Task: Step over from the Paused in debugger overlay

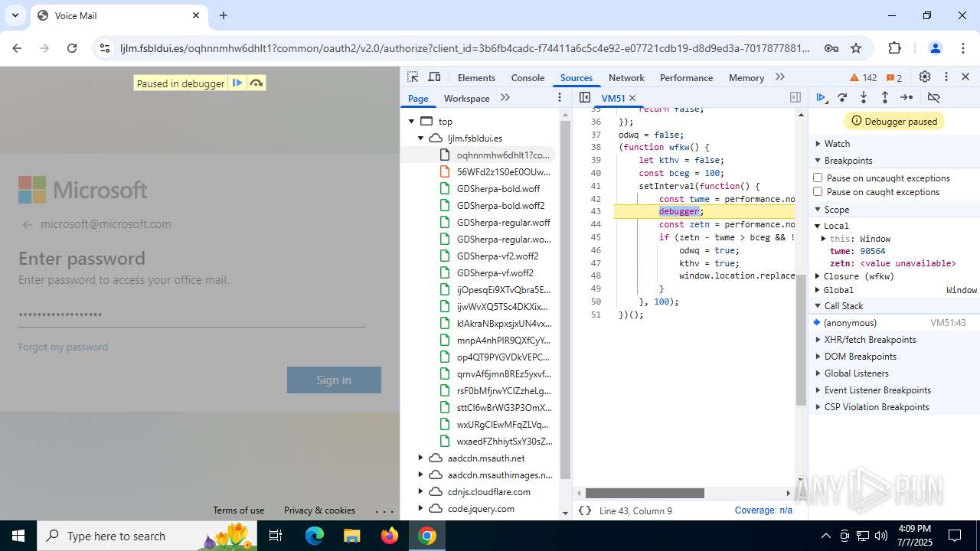Action: coord(256,83)
